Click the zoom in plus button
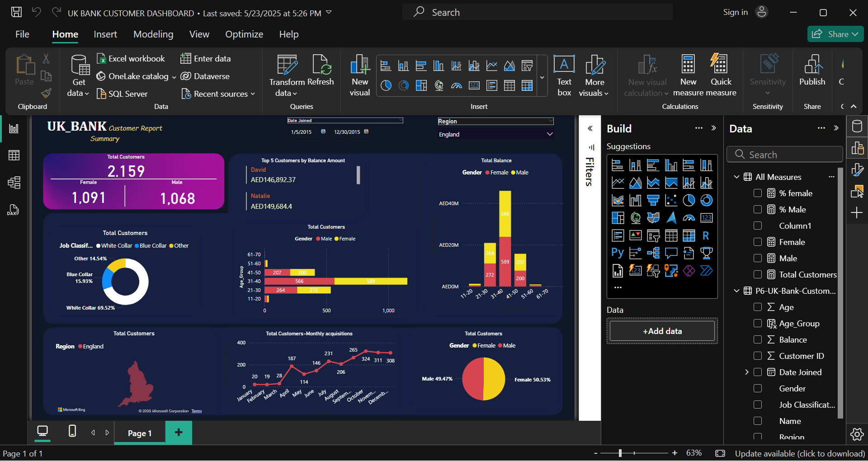Viewport: 868px width, 461px height. 675,453
